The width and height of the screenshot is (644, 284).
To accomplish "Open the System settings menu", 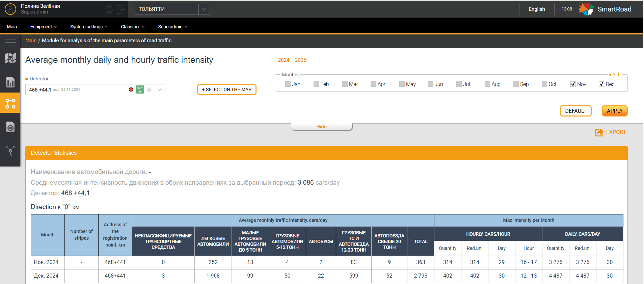I will click(x=89, y=27).
